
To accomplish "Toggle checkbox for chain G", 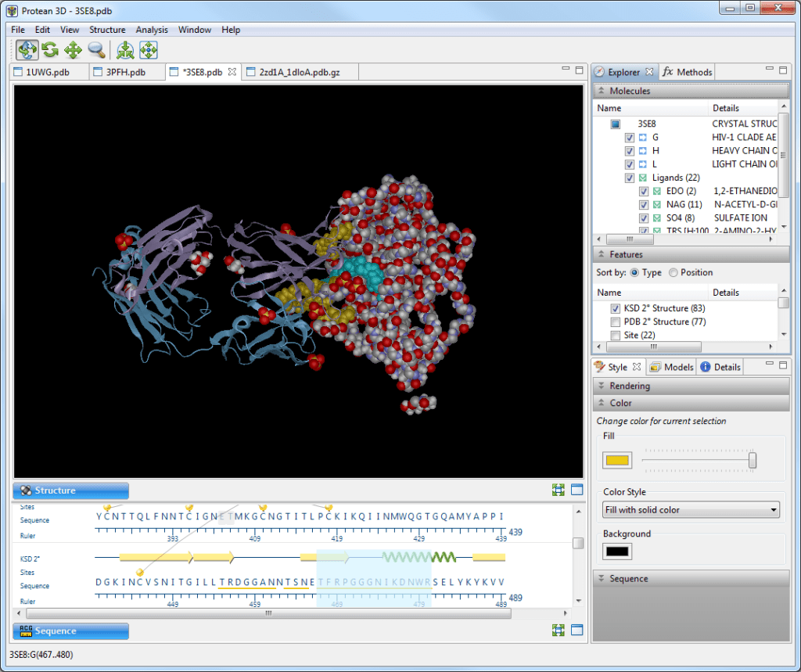I will [630, 138].
